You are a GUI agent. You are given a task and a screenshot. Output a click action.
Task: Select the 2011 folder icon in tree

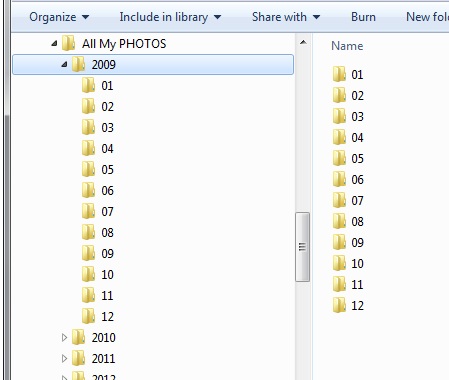pos(79,358)
